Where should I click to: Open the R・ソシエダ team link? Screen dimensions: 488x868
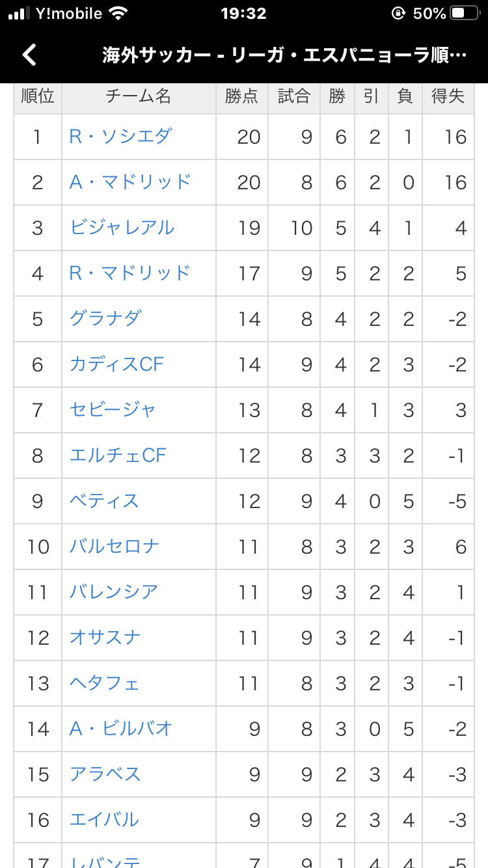click(120, 136)
